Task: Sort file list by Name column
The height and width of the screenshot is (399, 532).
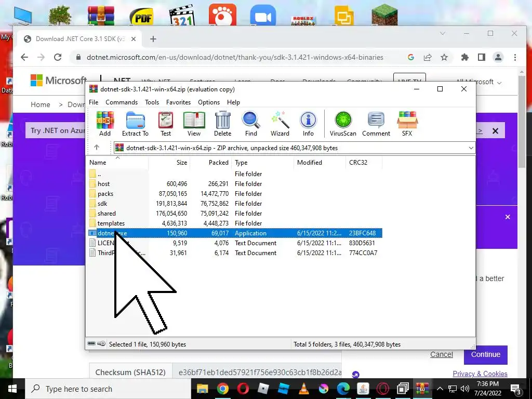Action: pos(117,163)
